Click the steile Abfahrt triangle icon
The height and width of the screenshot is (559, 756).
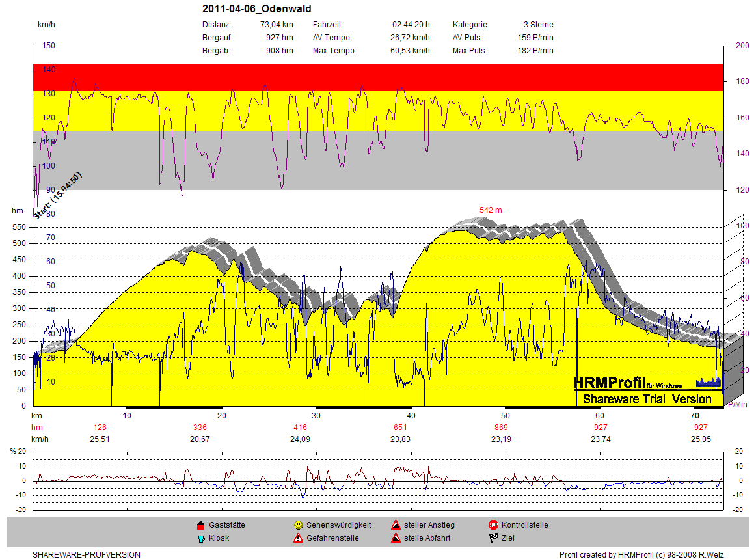coord(396,538)
